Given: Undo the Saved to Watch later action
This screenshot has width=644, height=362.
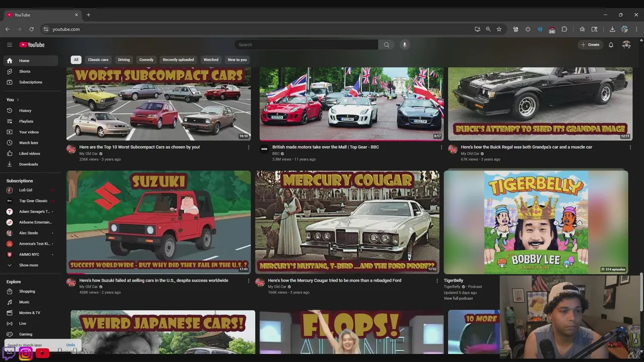Looking at the screenshot, I should 70,345.
